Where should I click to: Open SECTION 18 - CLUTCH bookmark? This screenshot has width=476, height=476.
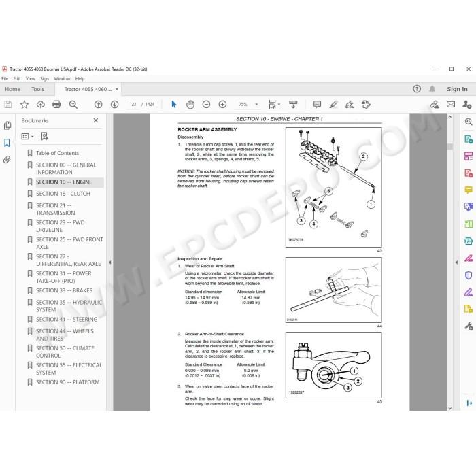coord(63,194)
